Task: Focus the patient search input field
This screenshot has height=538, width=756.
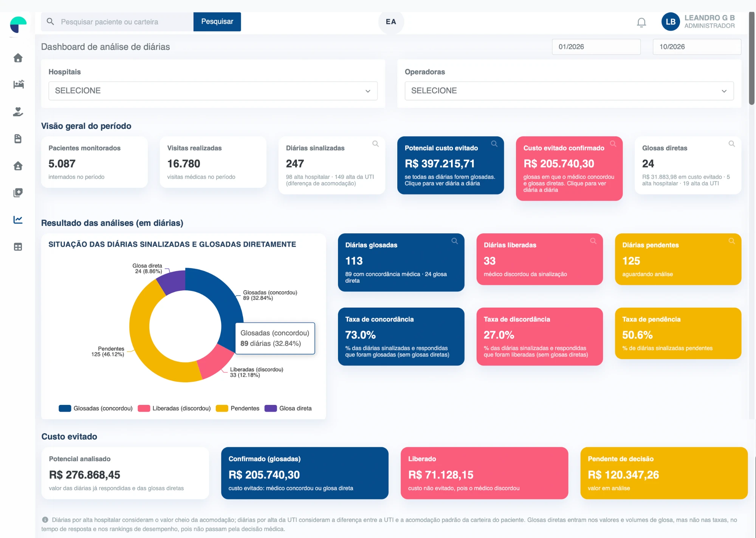Action: 117,22
